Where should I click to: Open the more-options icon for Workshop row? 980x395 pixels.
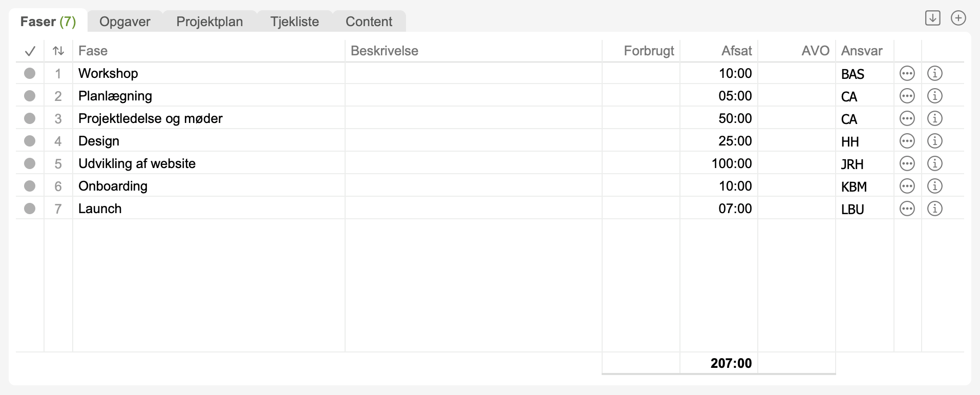pyautogui.click(x=907, y=74)
